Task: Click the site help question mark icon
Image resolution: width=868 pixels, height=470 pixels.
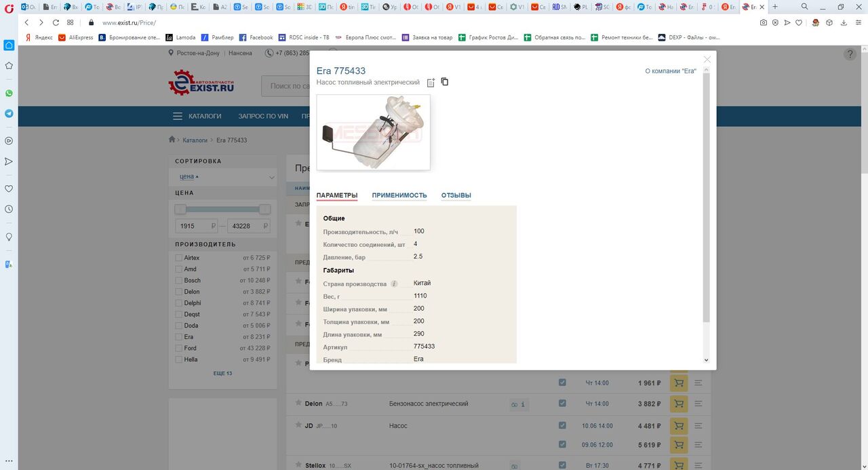Action: pos(850,54)
